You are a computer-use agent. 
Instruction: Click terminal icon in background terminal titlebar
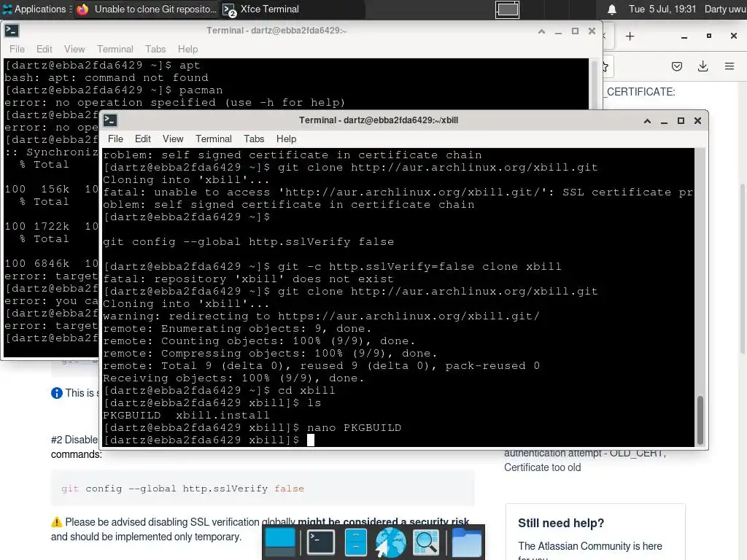point(12,31)
